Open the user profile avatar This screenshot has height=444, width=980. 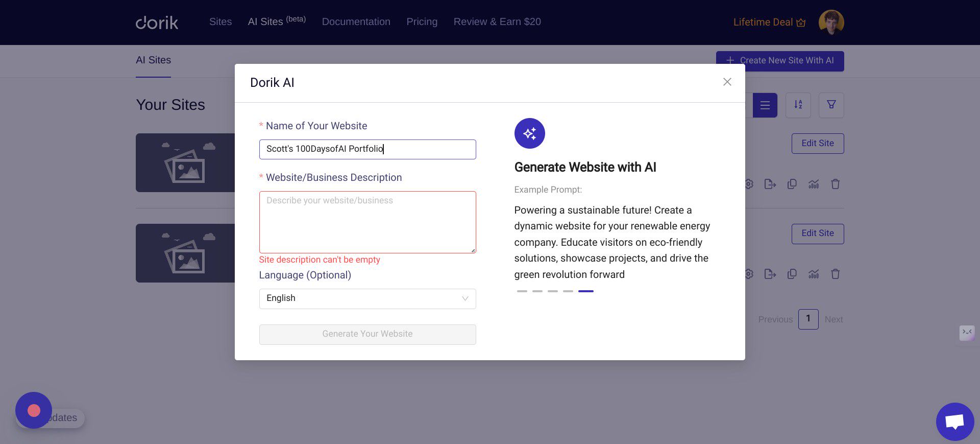click(831, 22)
